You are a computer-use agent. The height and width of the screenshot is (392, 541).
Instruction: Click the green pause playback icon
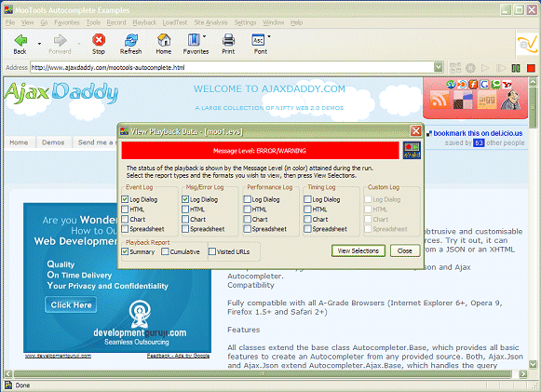(516, 68)
